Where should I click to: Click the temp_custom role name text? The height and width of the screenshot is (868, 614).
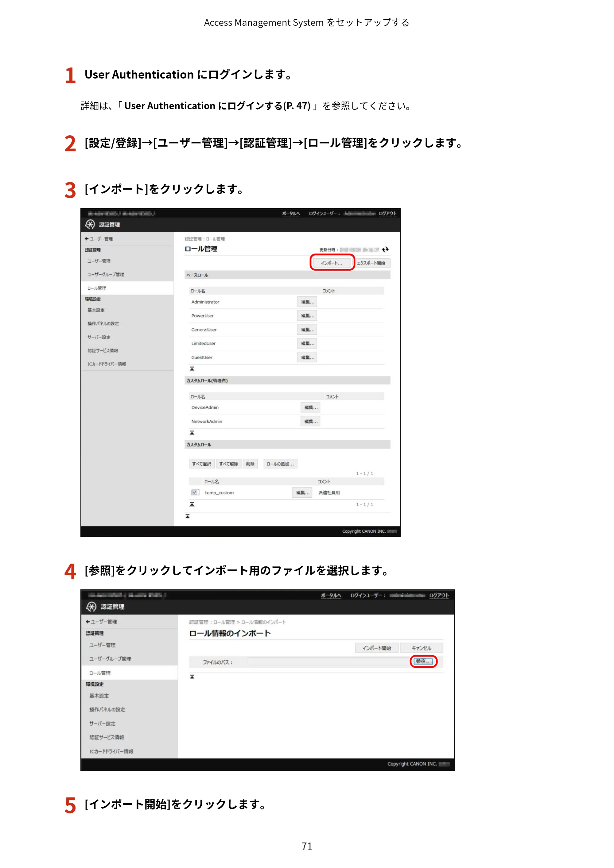click(220, 492)
